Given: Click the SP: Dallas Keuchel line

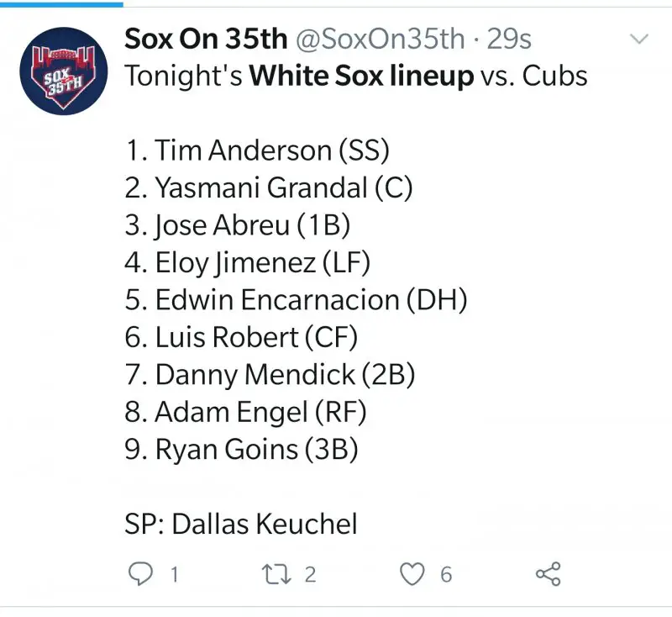Looking at the screenshot, I should [x=241, y=525].
